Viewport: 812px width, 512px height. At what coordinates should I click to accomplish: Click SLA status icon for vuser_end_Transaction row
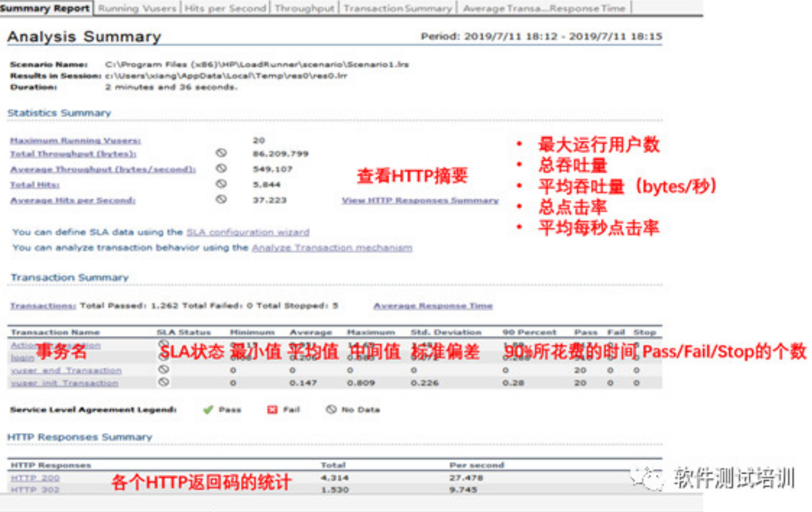164,369
